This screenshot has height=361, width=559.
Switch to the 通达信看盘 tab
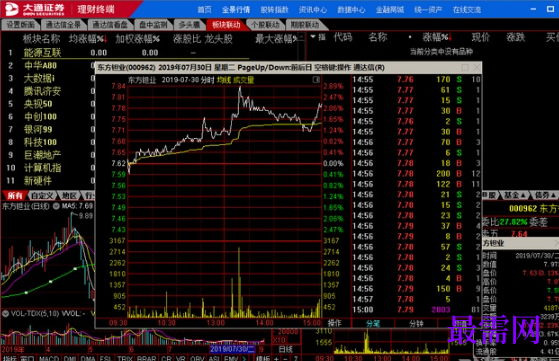[110, 25]
